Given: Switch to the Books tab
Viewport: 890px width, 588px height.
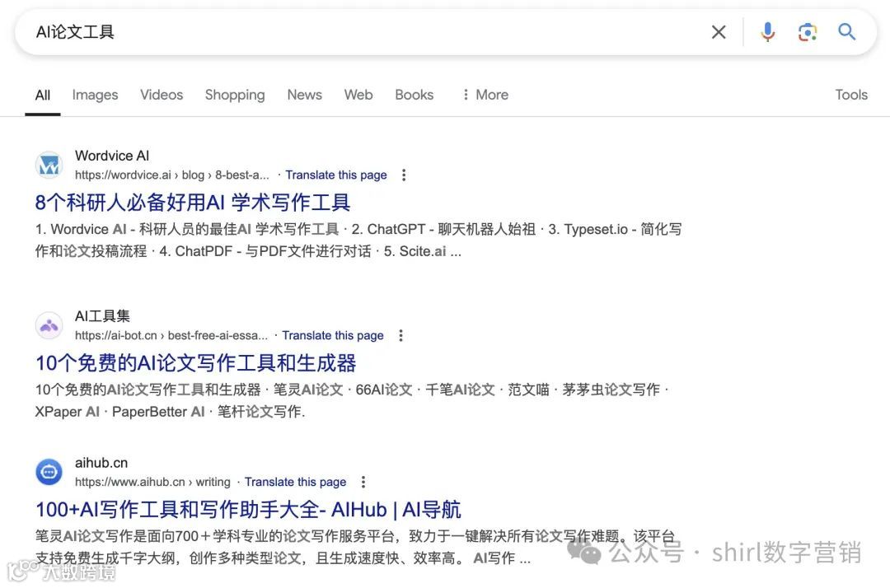Looking at the screenshot, I should pyautogui.click(x=414, y=95).
